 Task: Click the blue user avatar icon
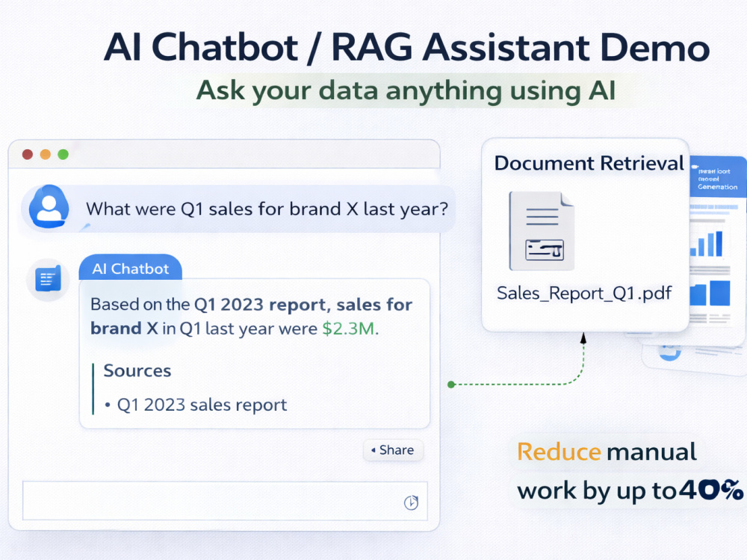[x=49, y=207]
